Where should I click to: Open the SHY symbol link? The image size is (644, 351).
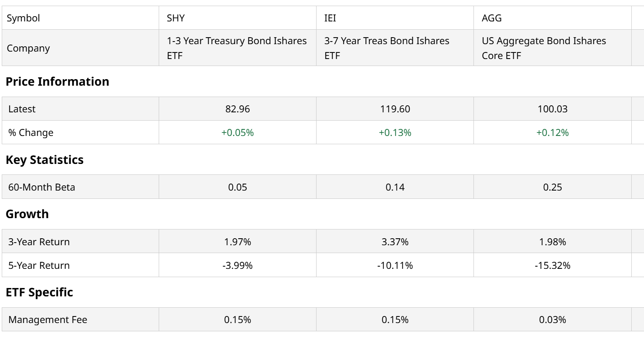tap(175, 18)
